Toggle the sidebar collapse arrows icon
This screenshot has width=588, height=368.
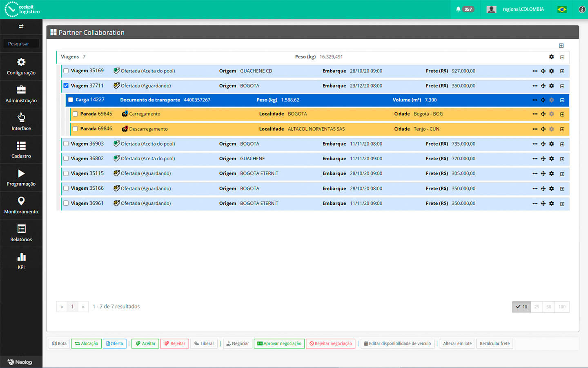point(21,27)
